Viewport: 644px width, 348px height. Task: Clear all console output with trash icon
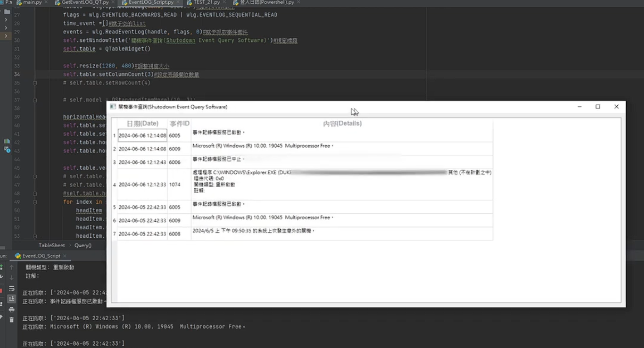pos(11,320)
